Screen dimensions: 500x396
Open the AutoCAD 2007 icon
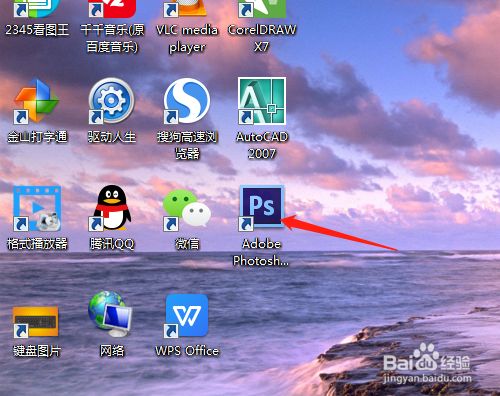coord(262,101)
